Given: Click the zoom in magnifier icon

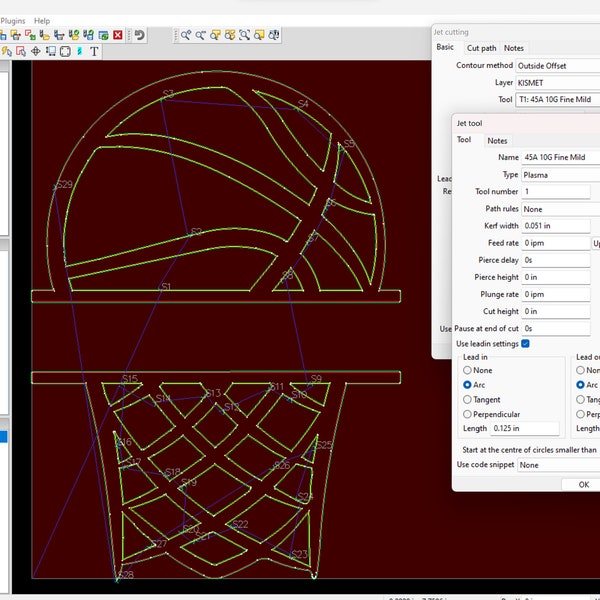Looking at the screenshot, I should click(x=186, y=35).
